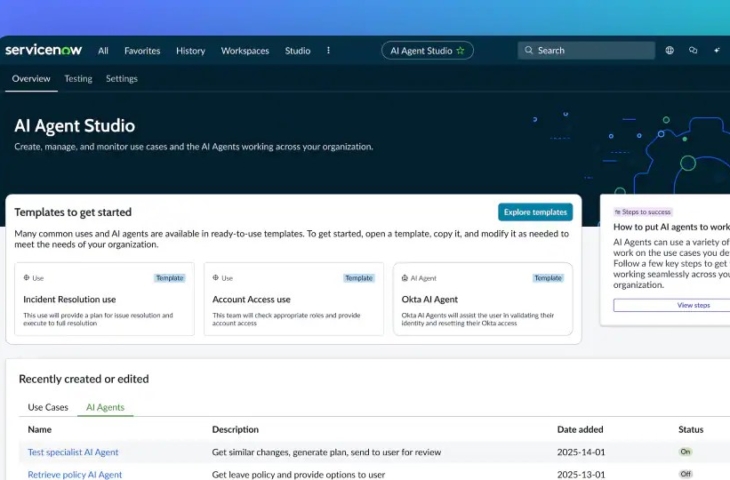Click the Use icon on Incident Resolution card
730x480 pixels.
27,277
